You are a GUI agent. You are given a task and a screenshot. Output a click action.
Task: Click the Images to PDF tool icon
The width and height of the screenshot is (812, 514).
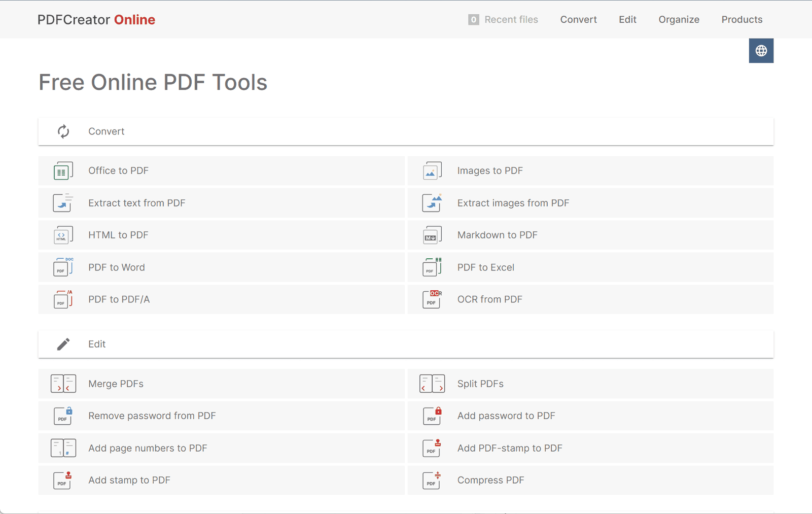(x=431, y=170)
